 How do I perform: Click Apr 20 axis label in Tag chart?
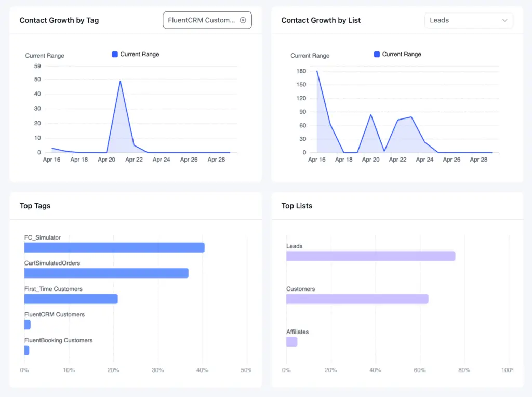pyautogui.click(x=107, y=160)
